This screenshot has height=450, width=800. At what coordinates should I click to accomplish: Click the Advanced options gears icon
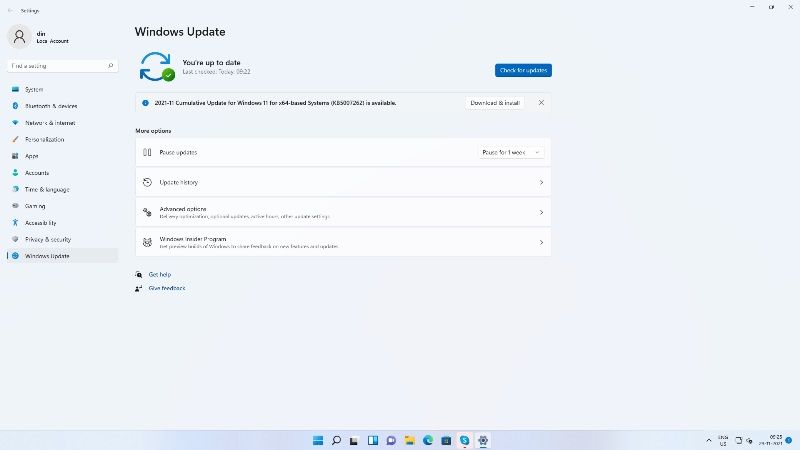(x=147, y=212)
